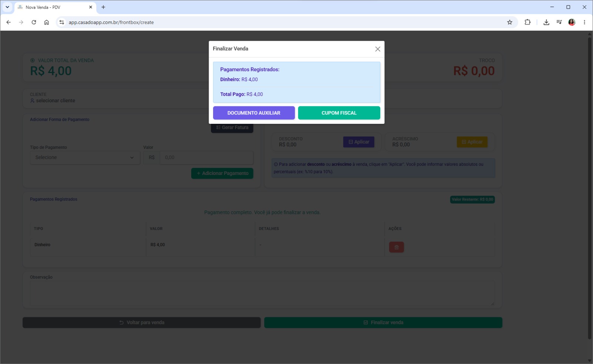Choose the DOCUMENTO AUXILIAR option
This screenshot has height=364, width=593.
click(x=254, y=113)
